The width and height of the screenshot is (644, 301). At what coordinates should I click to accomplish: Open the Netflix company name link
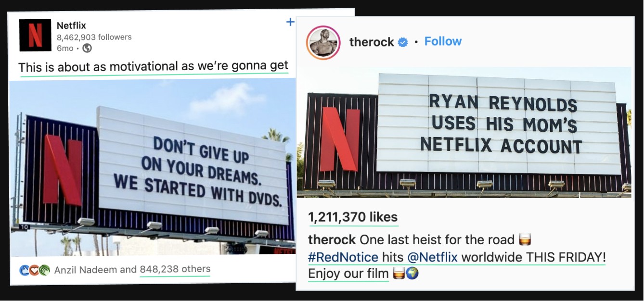click(71, 25)
